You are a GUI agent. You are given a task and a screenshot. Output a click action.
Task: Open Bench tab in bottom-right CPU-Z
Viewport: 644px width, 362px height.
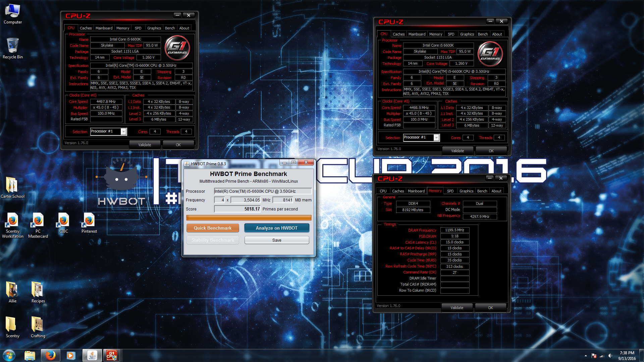[482, 191]
